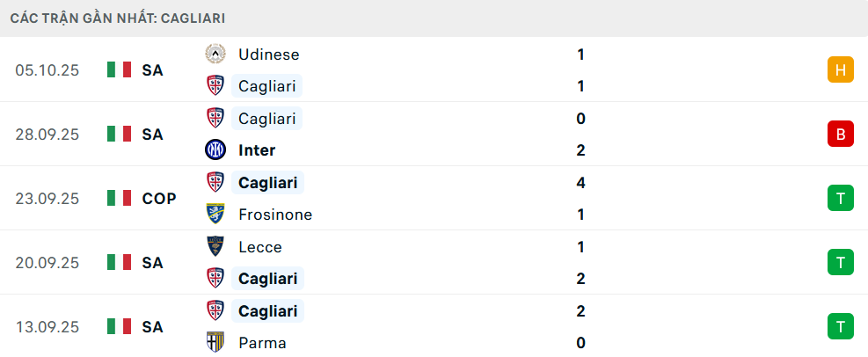The image size is (868, 357).
Task: Click the Udinese club crest icon
Action: [x=215, y=55]
